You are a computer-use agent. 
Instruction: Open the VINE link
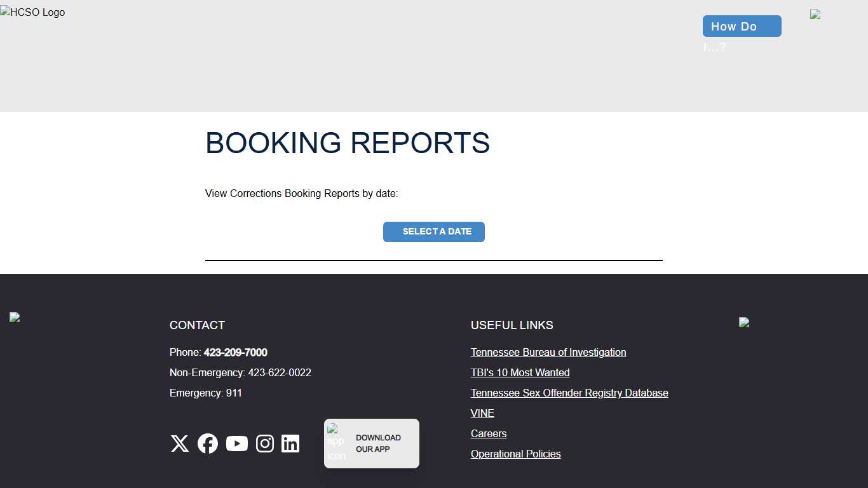tap(482, 413)
